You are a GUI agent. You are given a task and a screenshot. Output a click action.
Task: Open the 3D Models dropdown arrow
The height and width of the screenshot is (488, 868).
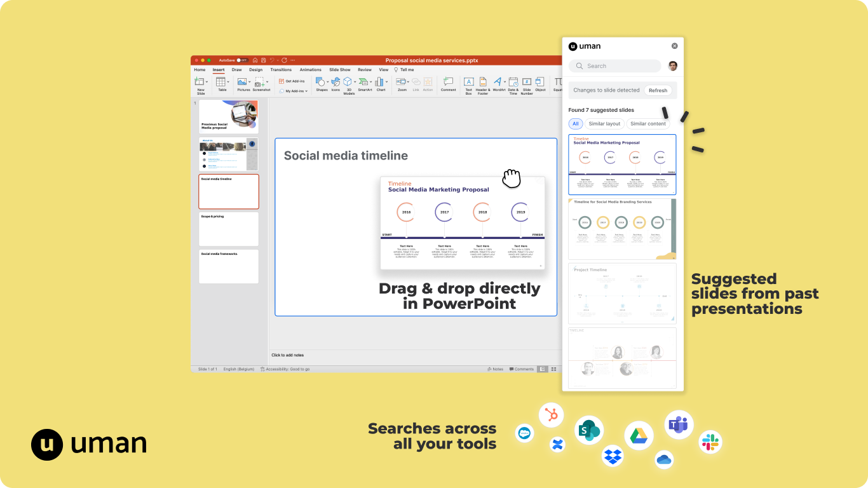coord(355,81)
